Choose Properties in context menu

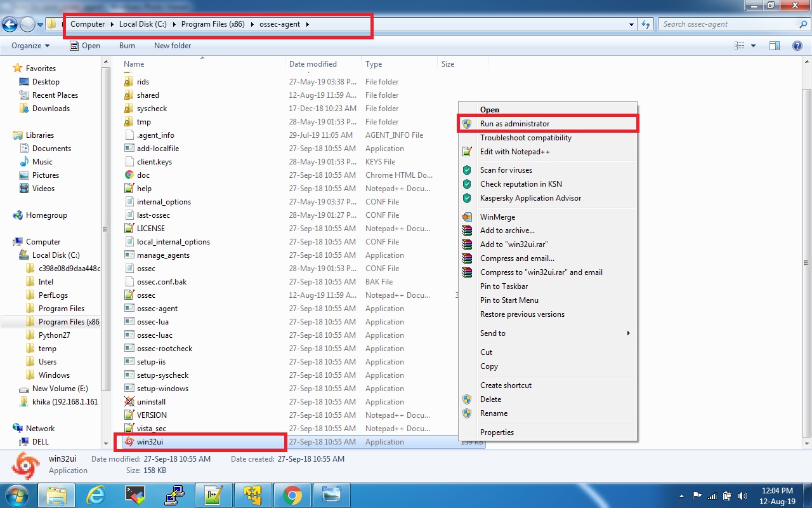pos(548,432)
